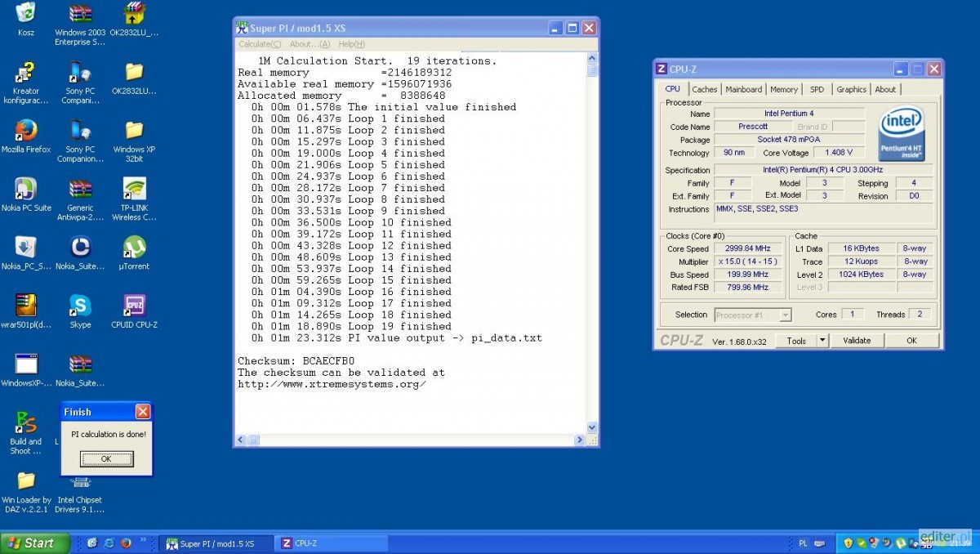This screenshot has height=554, width=980.
Task: Close the Finish dialog with its X
Action: (x=143, y=412)
